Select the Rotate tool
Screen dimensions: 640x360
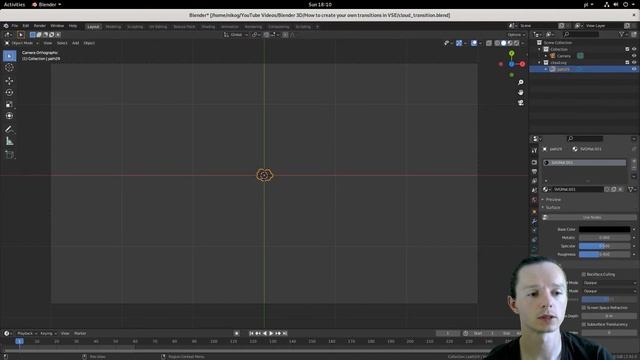pyautogui.click(x=9, y=93)
